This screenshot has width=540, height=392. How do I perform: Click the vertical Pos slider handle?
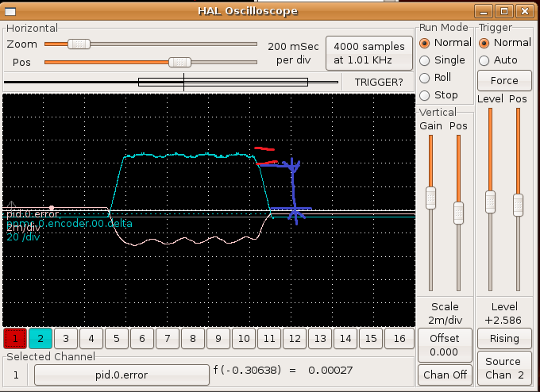click(x=458, y=213)
